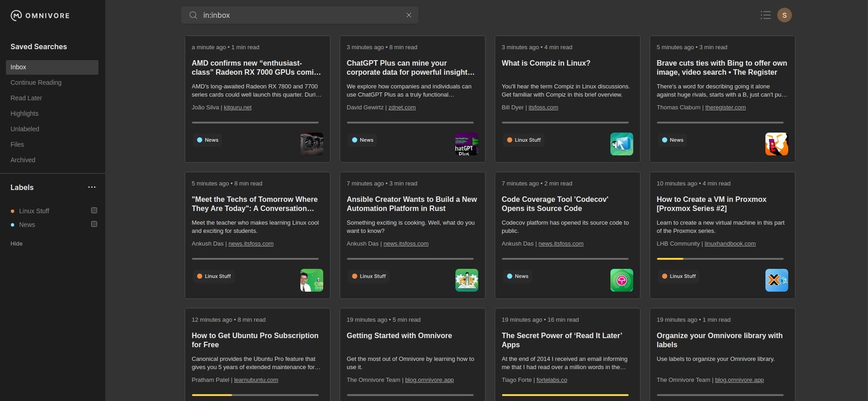Click the Proxmox article thumbnail icon
868x401 pixels.
pyautogui.click(x=777, y=280)
